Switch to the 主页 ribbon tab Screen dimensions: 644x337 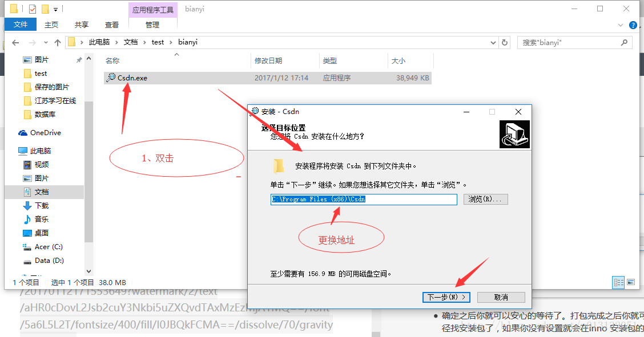51,25
